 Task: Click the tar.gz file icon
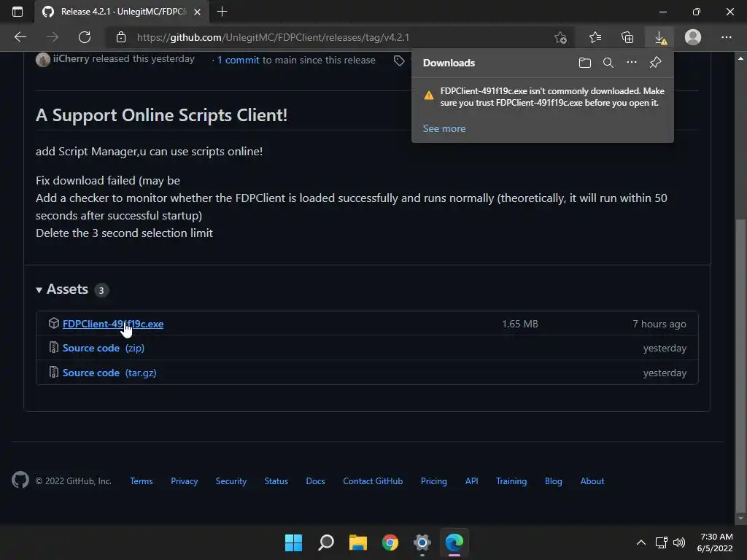[54, 372]
